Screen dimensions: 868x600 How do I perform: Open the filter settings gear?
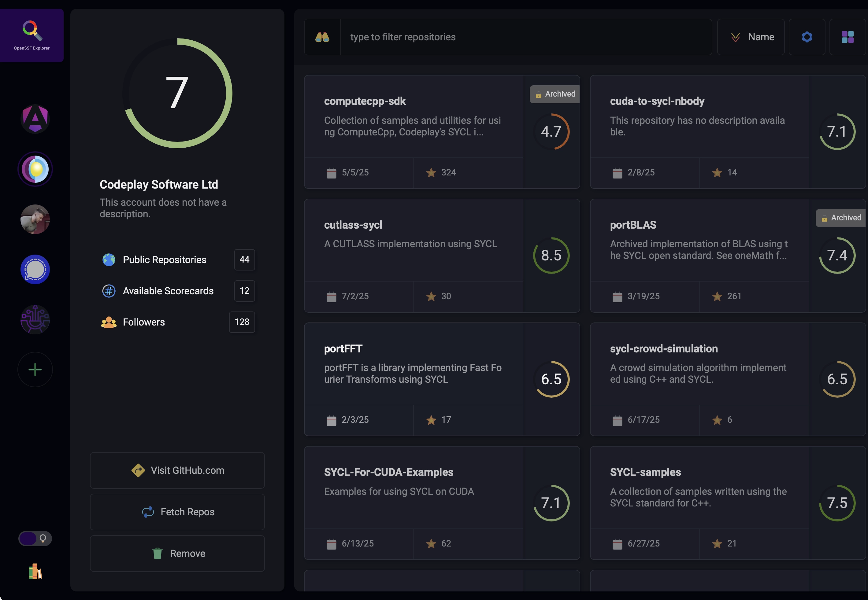[807, 37]
